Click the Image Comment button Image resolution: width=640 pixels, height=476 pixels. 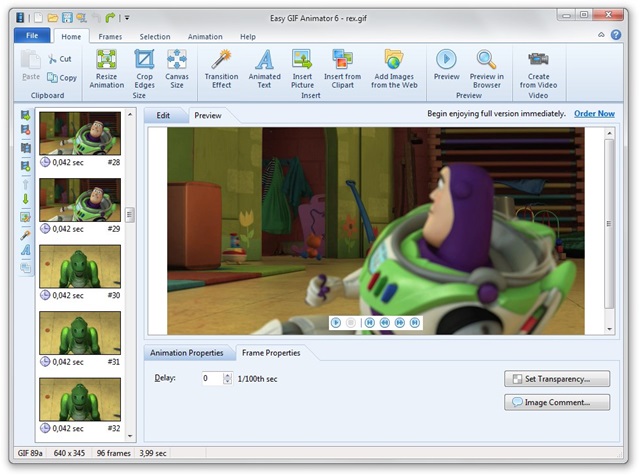557,402
